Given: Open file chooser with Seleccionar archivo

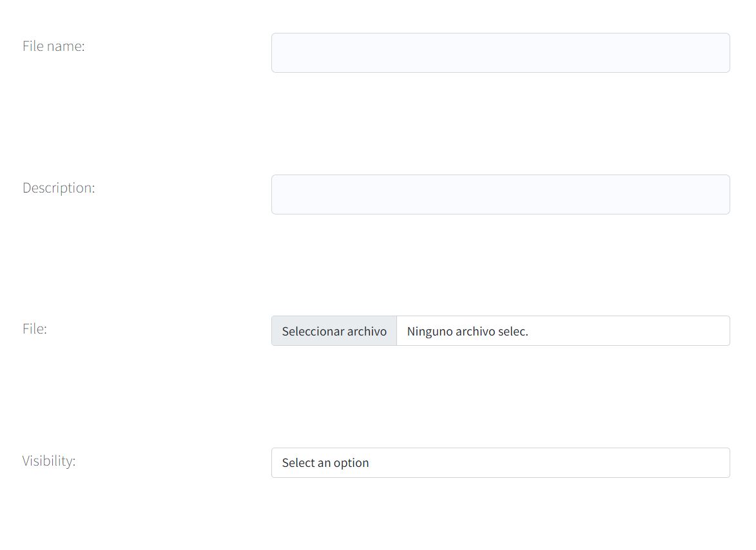Looking at the screenshot, I should [x=334, y=331].
